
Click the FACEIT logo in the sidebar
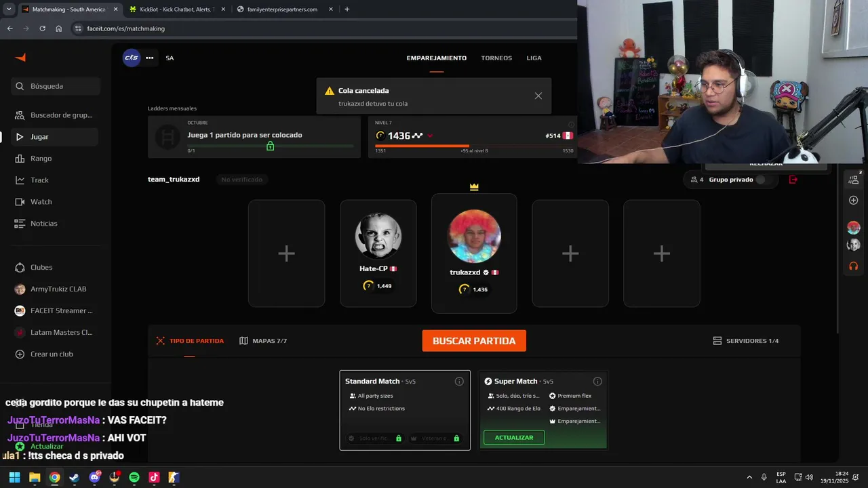coord(20,58)
